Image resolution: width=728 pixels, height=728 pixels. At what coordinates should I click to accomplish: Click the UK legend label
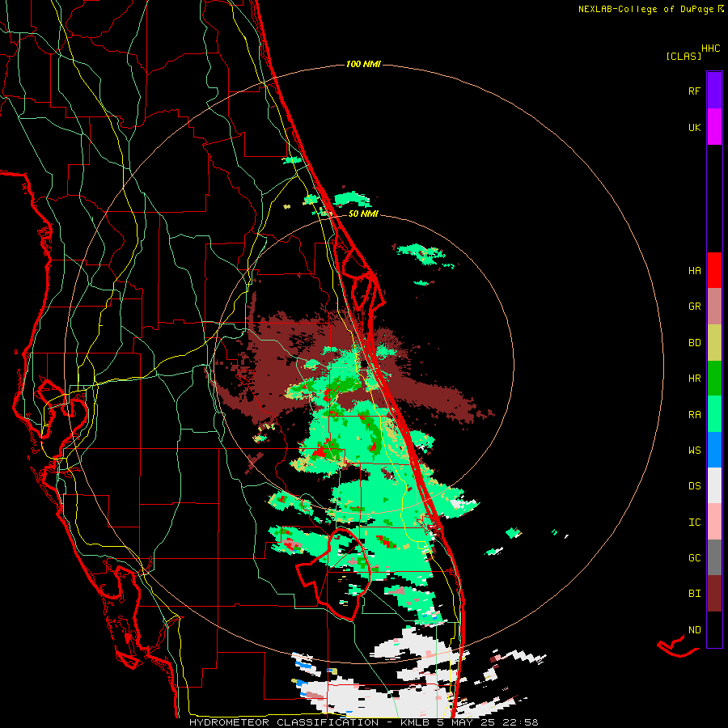click(x=694, y=127)
